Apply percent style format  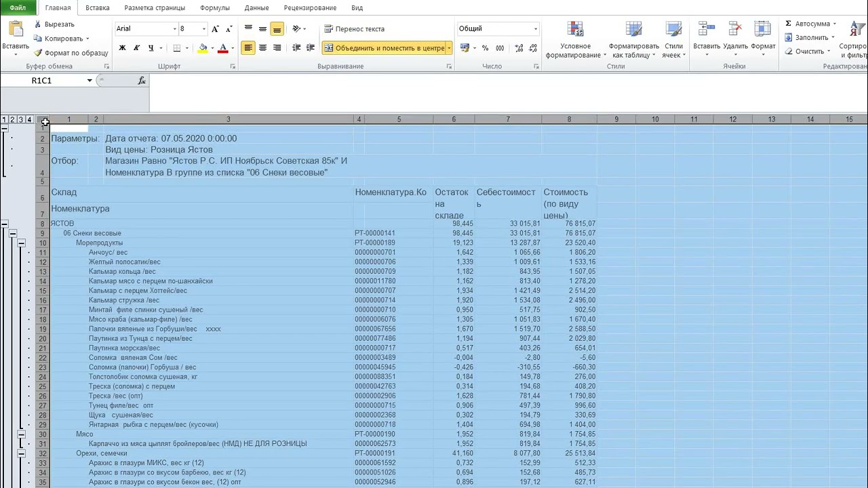485,48
